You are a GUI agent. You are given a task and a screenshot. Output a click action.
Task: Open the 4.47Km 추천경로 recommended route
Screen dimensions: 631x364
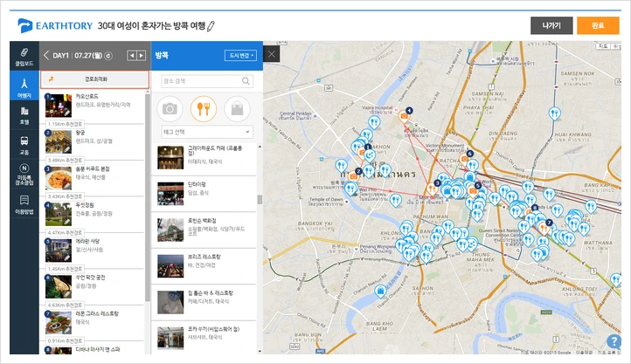point(65,232)
